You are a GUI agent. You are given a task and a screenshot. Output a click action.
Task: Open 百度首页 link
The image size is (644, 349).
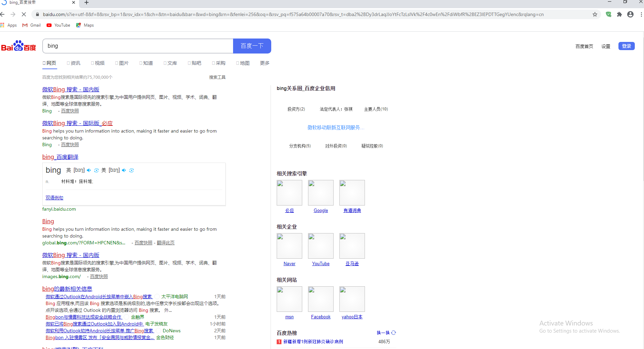click(x=584, y=46)
